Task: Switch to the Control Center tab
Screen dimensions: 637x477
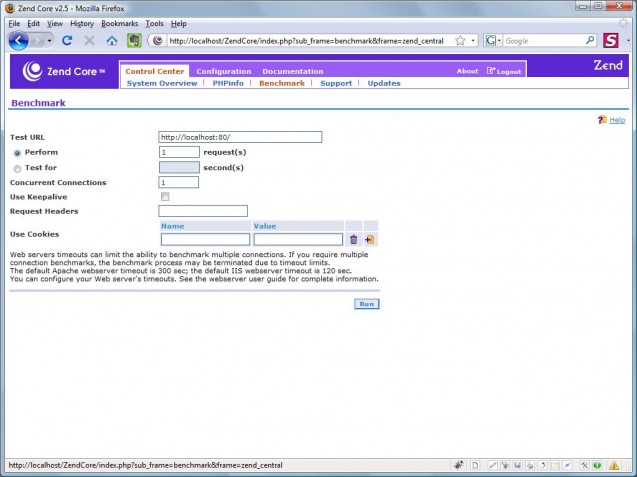Action: point(155,71)
